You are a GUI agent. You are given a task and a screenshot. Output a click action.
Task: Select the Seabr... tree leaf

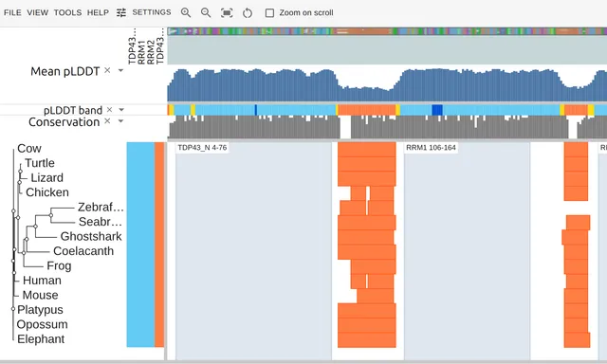tap(101, 222)
